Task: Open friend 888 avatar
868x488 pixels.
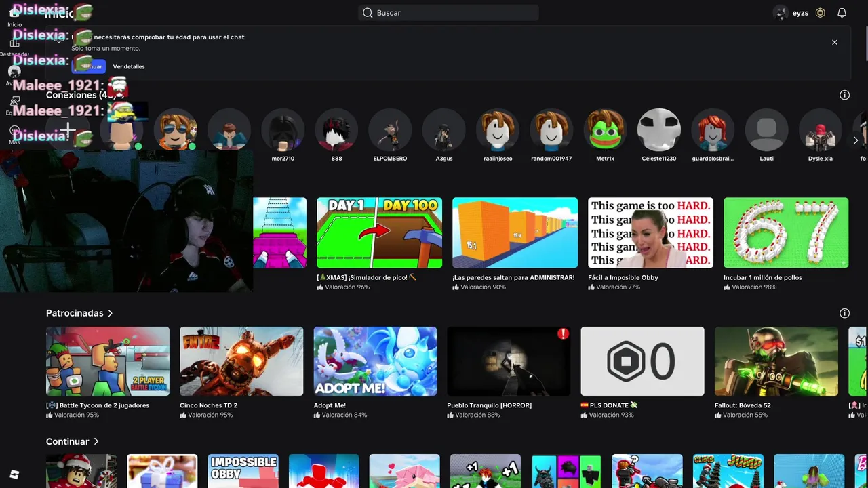Action: (x=336, y=130)
